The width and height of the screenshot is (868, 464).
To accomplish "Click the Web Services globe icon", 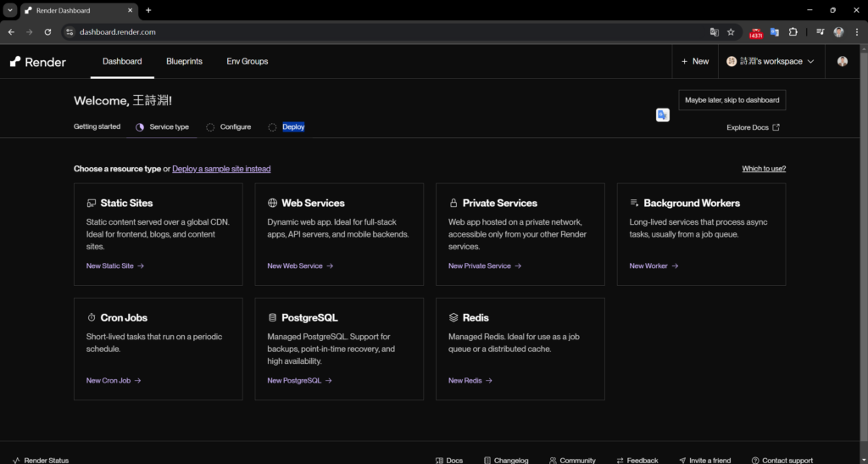I will coord(272,204).
